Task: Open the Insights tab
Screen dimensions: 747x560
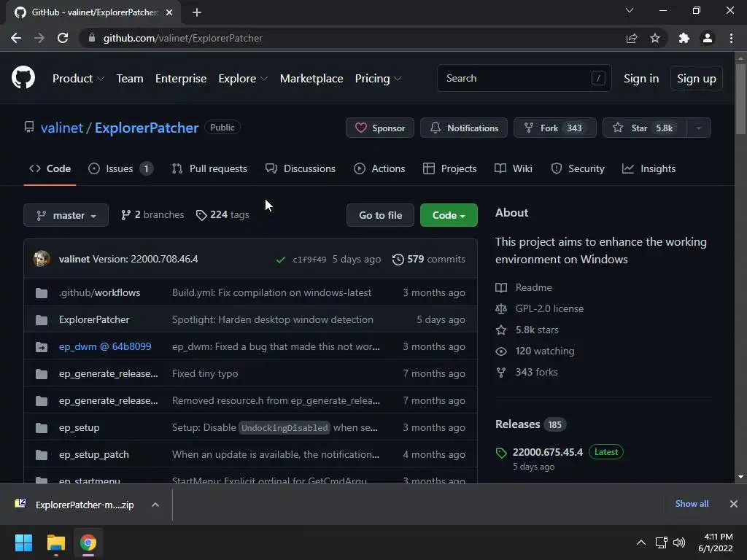Action: click(x=649, y=168)
